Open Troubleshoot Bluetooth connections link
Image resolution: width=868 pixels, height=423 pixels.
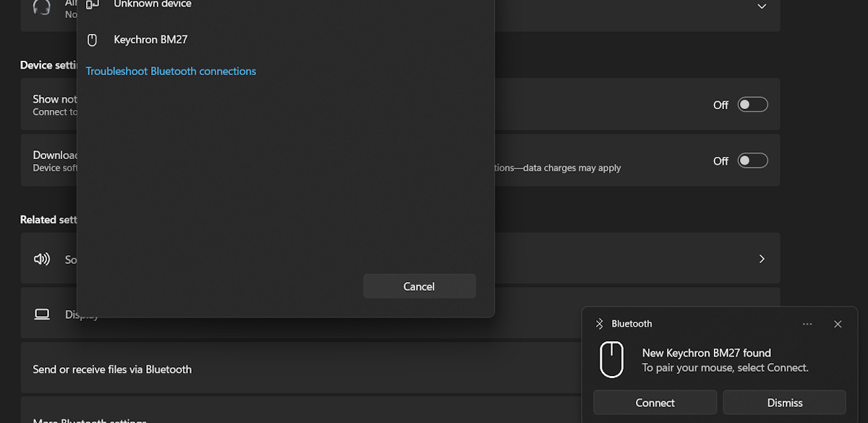pyautogui.click(x=171, y=71)
